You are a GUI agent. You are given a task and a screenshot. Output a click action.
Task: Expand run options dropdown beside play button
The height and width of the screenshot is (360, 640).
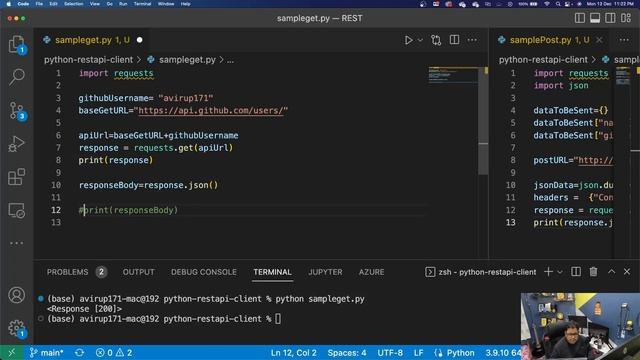coord(420,40)
